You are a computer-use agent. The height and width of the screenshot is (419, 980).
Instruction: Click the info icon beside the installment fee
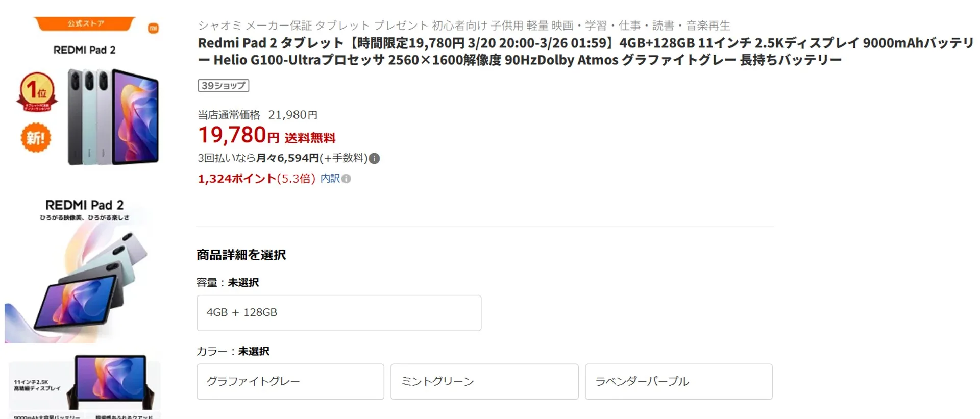click(374, 159)
